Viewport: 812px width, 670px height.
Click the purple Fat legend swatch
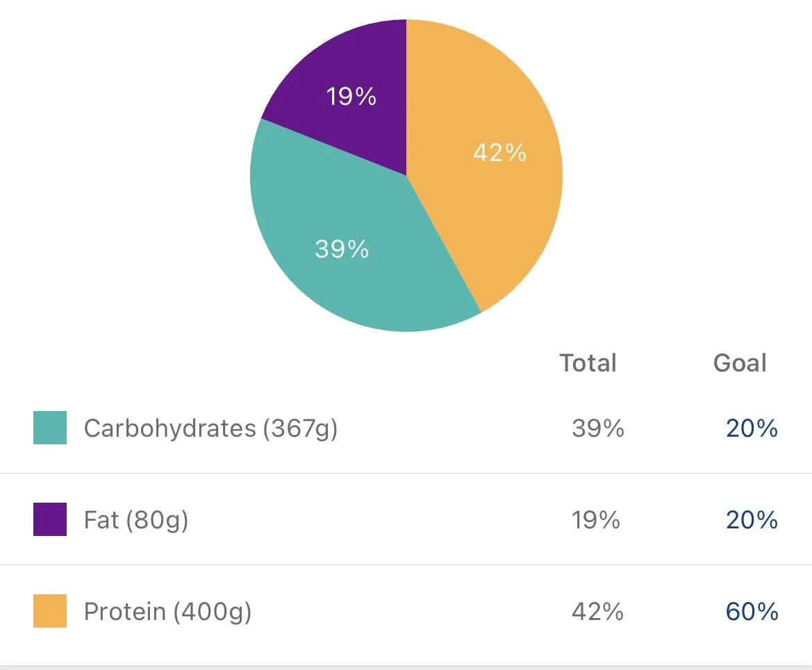coord(50,519)
